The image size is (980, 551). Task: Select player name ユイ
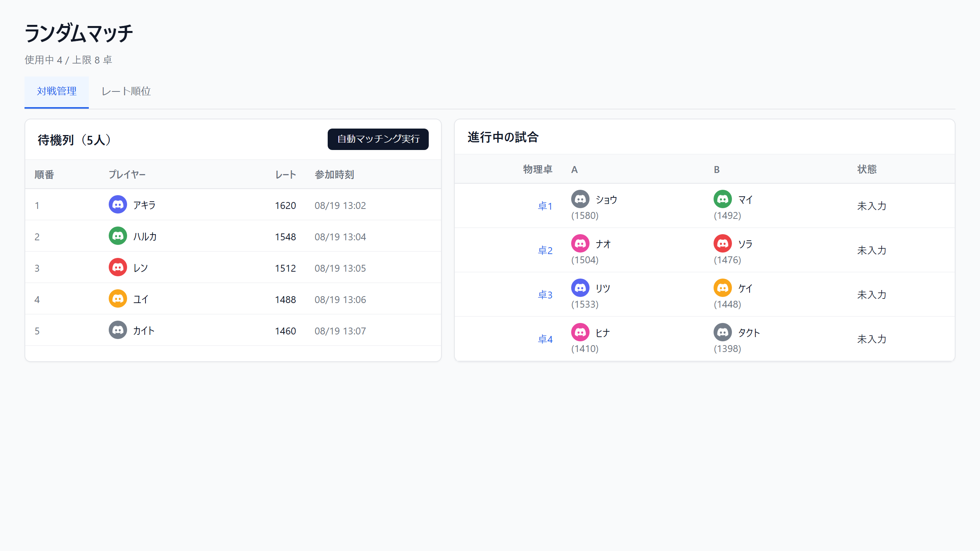click(x=140, y=299)
